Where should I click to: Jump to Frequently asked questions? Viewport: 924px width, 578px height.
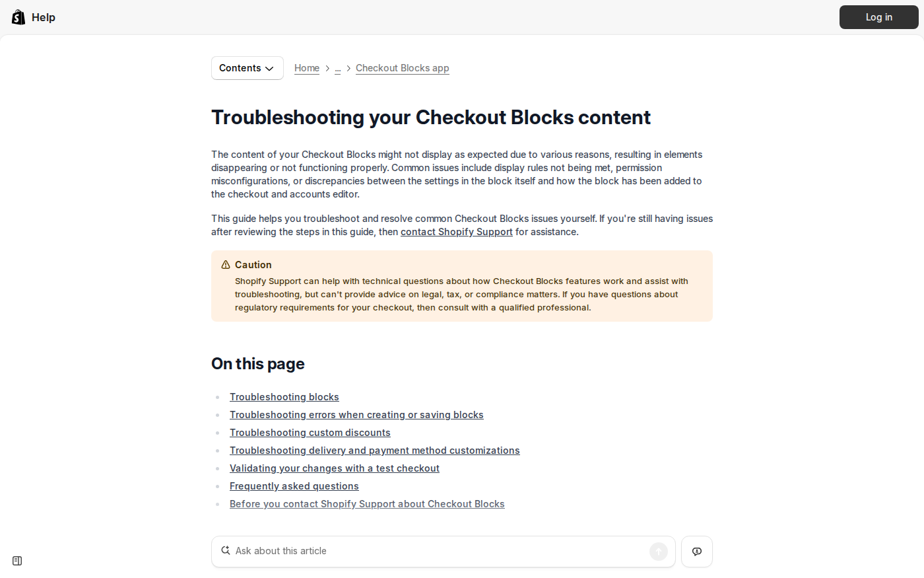pyautogui.click(x=294, y=486)
